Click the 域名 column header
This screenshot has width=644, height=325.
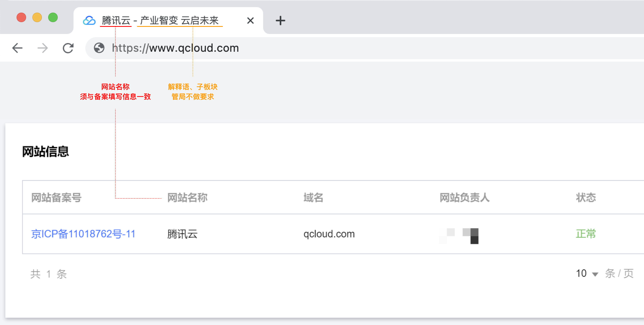pos(313,198)
